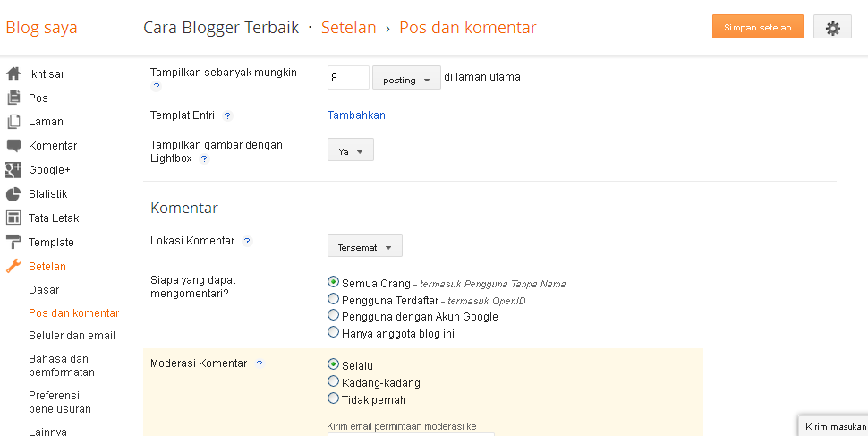Click the Google+ icon in the sidebar
This screenshot has width=868, height=436.
point(13,170)
